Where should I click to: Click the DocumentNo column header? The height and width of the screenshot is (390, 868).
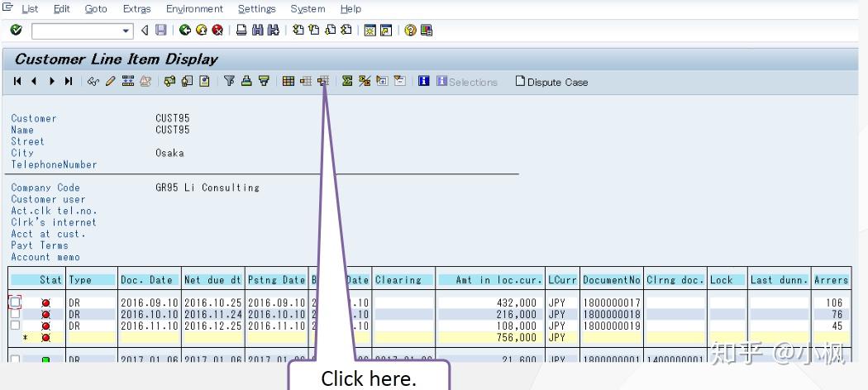pos(612,280)
